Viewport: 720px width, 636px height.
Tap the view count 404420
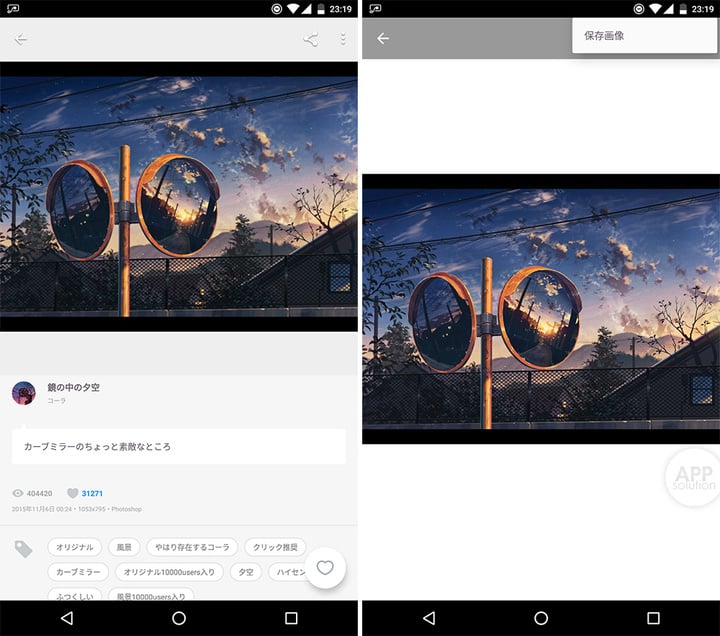[x=39, y=493]
